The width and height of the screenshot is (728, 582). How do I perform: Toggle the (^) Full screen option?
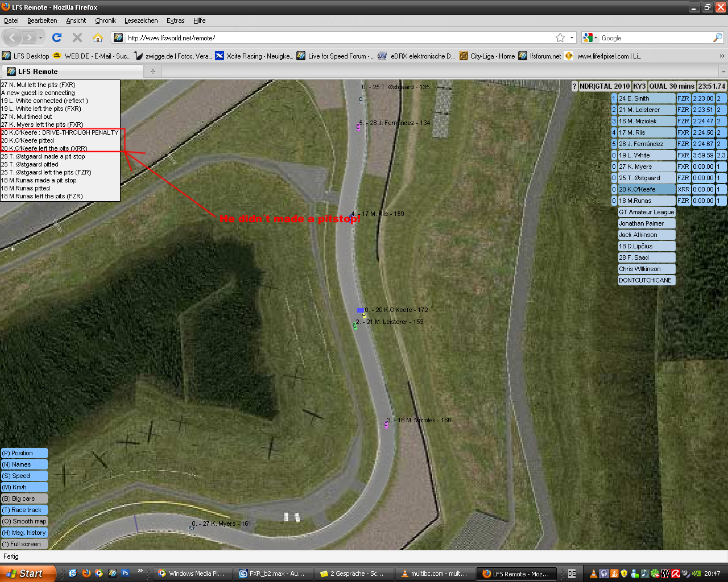pos(24,544)
